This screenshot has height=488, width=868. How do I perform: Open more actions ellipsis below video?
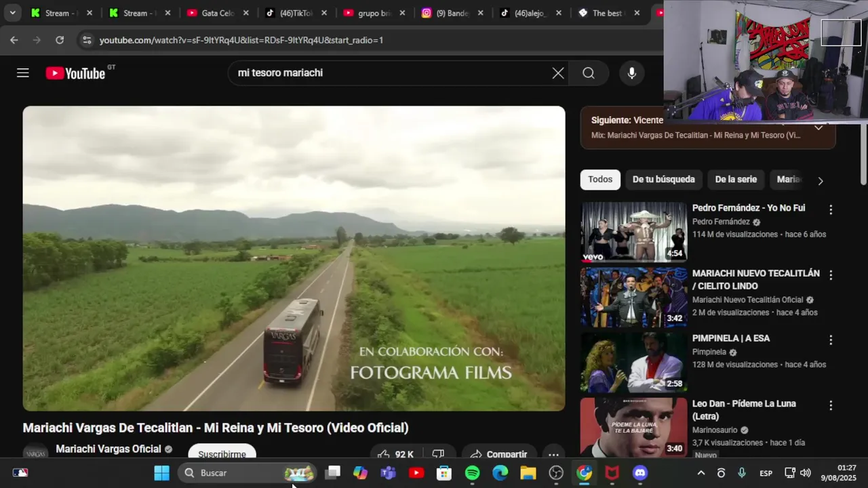[553, 454]
